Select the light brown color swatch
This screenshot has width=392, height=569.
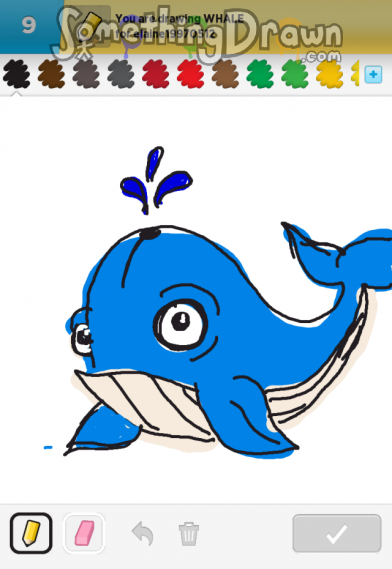pos(225,74)
